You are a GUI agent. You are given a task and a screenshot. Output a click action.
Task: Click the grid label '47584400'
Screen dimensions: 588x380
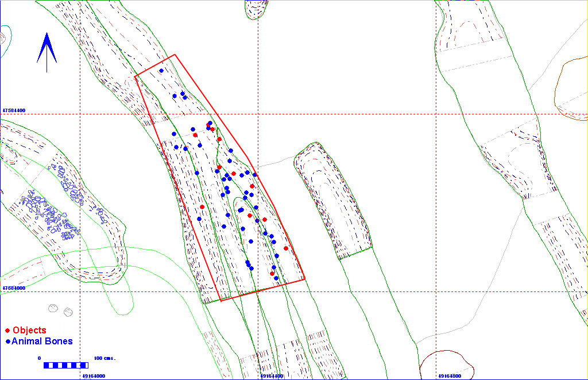coord(14,110)
